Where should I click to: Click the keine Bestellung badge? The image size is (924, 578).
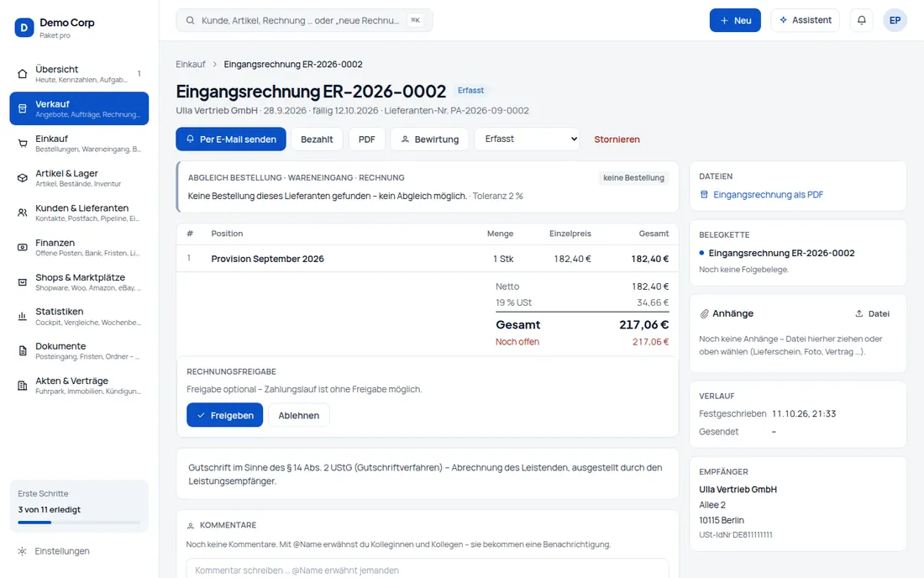633,177
